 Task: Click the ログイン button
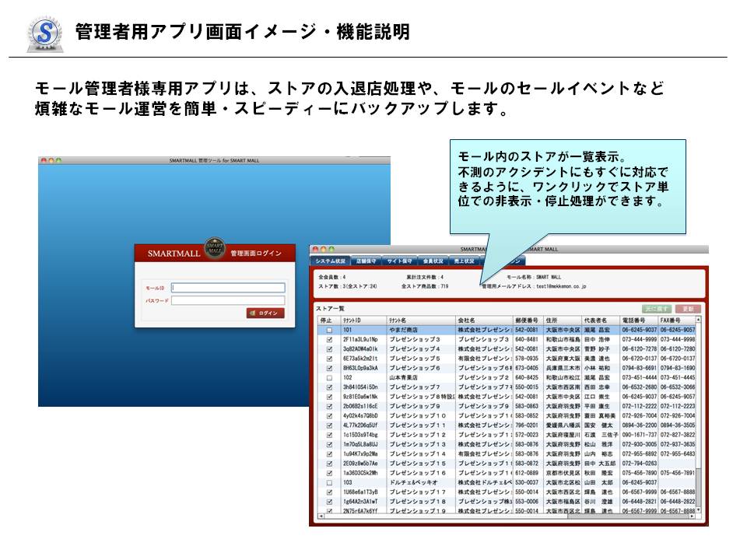265,313
